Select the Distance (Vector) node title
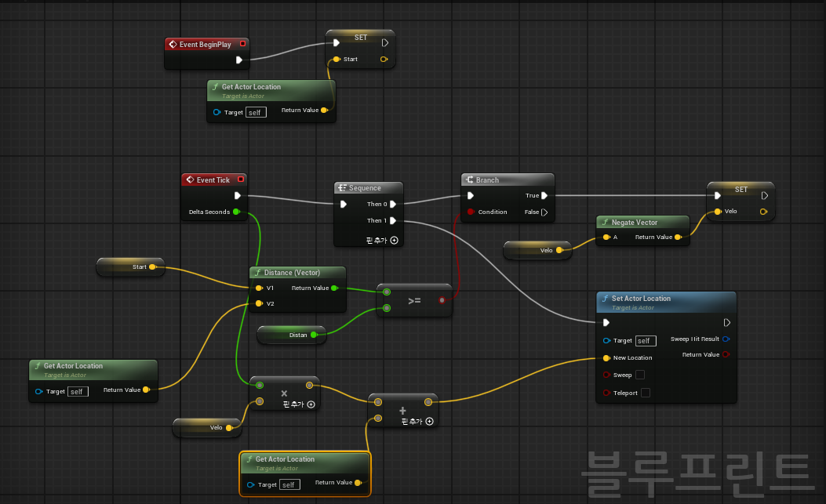Viewport: 826px width, 504px height. coord(292,272)
